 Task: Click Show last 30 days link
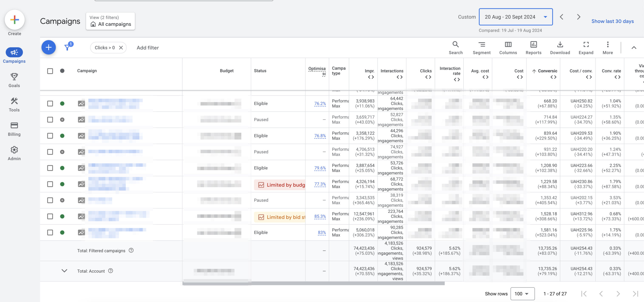(612, 21)
